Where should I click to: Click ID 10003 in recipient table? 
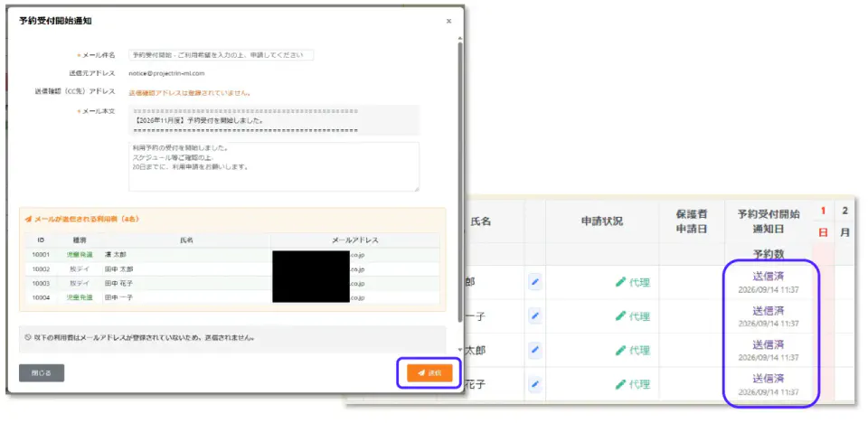pyautogui.click(x=41, y=284)
